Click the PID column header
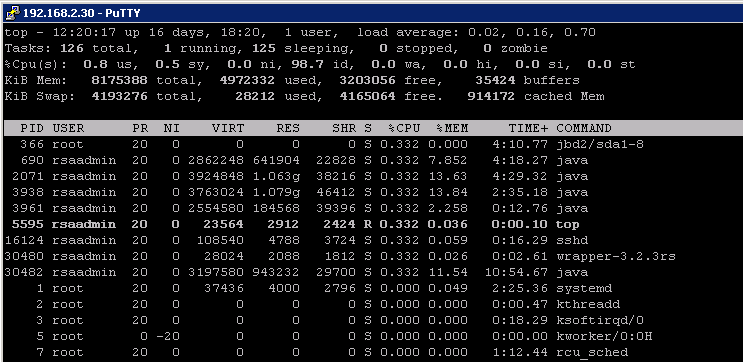Viewport: 743px width, 362px height. (x=32, y=128)
